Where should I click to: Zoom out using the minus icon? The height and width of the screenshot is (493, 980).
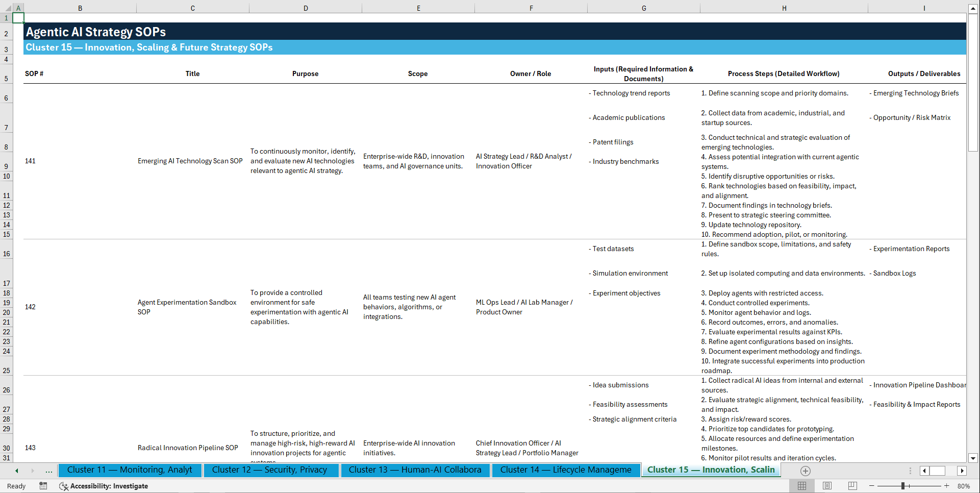[872, 486]
